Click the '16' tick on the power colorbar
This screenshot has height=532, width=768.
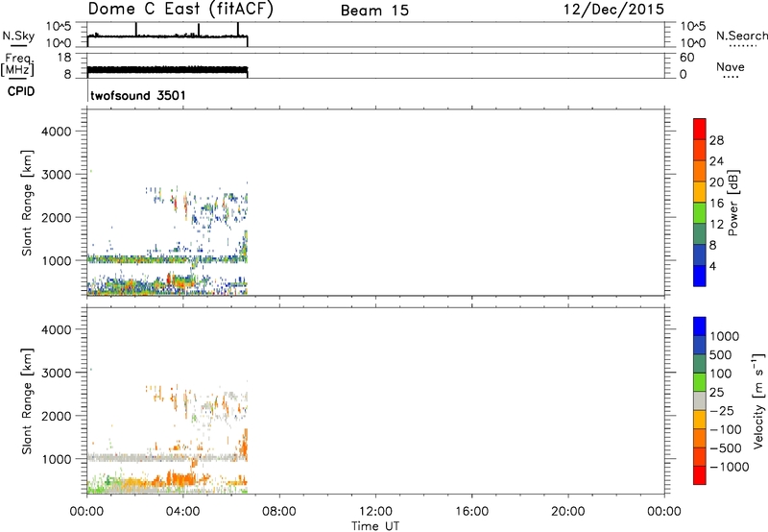716,204
